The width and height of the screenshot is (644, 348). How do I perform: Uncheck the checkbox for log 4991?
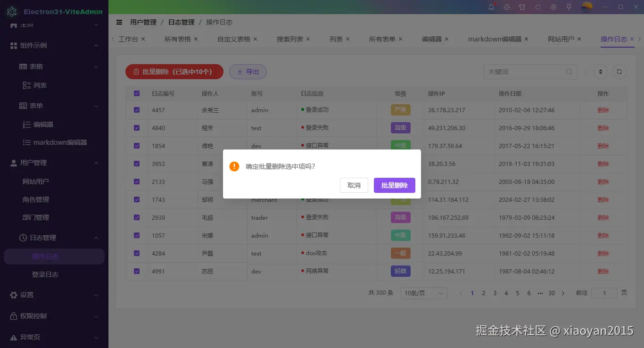[137, 271]
